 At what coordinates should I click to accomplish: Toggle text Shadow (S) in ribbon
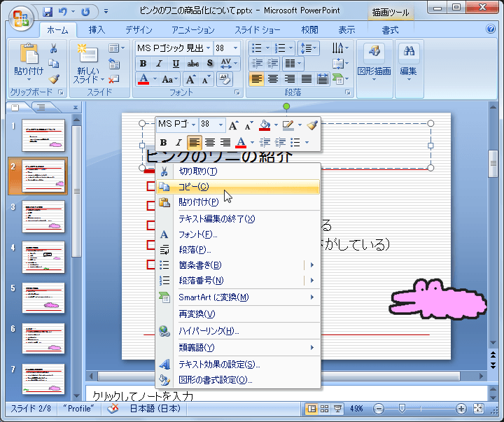click(x=210, y=63)
